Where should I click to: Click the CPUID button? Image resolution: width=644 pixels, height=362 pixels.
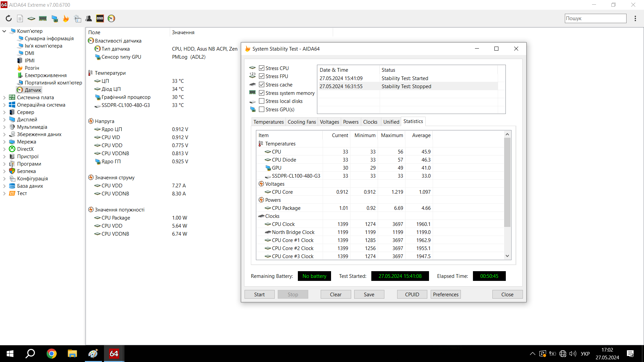pyautogui.click(x=412, y=294)
